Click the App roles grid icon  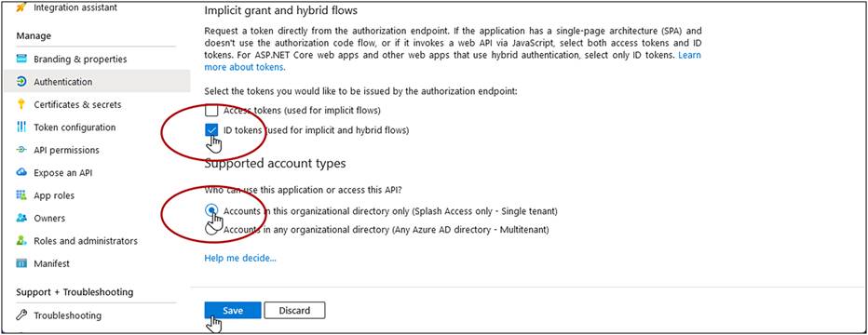(x=21, y=195)
